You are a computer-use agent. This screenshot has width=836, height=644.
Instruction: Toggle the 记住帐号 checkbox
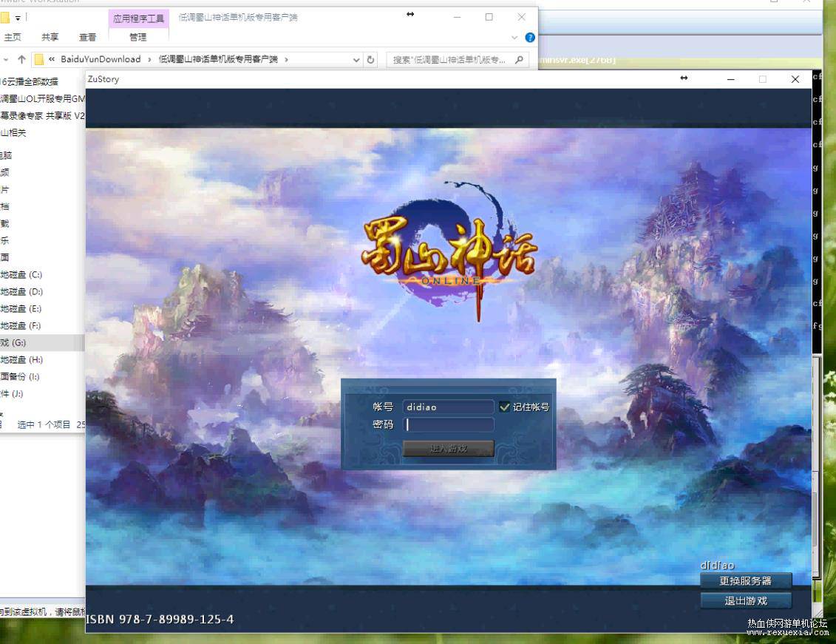(504, 407)
